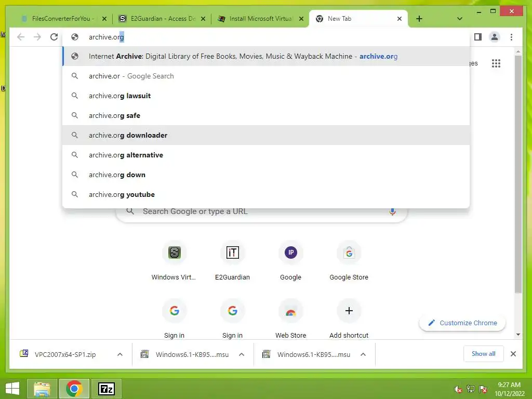Click the page vertical scrollbar
The image size is (532, 399).
point(518,174)
